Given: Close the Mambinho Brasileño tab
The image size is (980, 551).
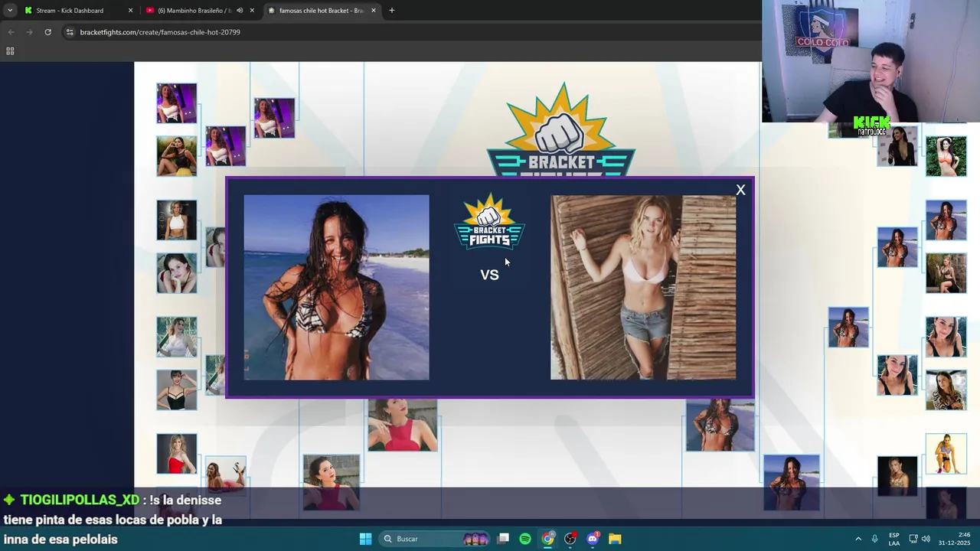Looking at the screenshot, I should 252,11.
